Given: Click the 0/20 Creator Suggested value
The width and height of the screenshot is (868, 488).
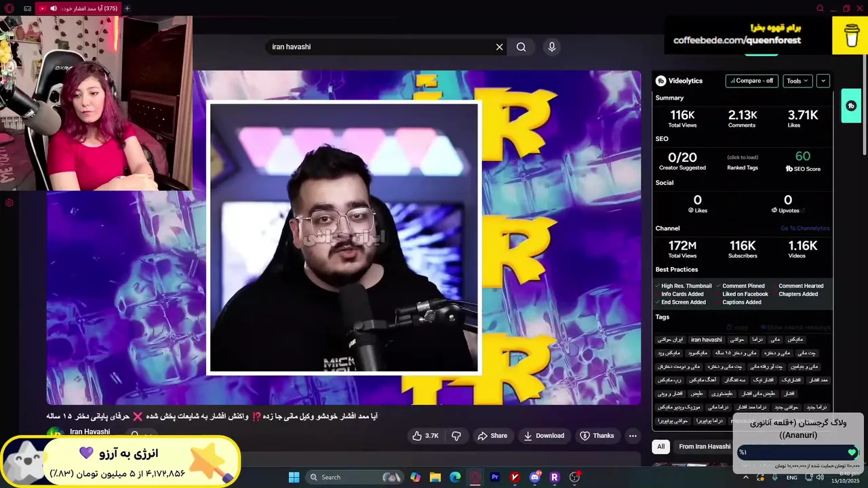Looking at the screenshot, I should [x=682, y=157].
